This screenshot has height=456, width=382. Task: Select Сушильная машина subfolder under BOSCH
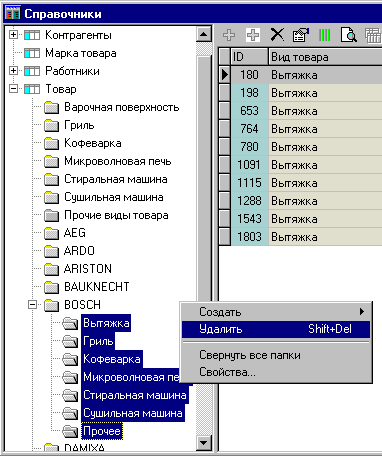(133, 413)
